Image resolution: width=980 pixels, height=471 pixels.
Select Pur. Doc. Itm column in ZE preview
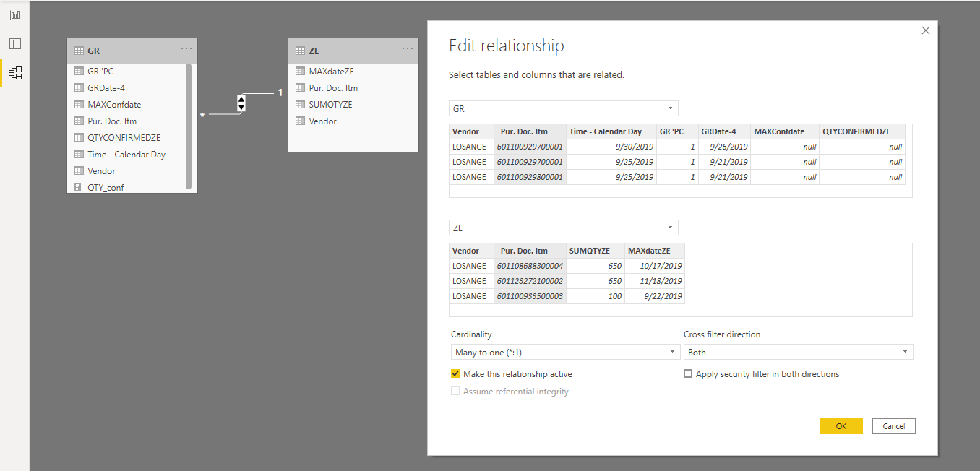530,251
